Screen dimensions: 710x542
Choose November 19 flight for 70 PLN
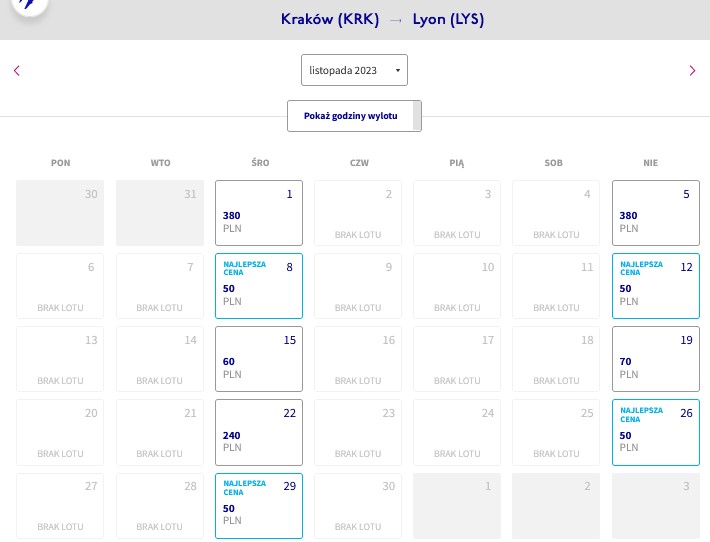656,359
